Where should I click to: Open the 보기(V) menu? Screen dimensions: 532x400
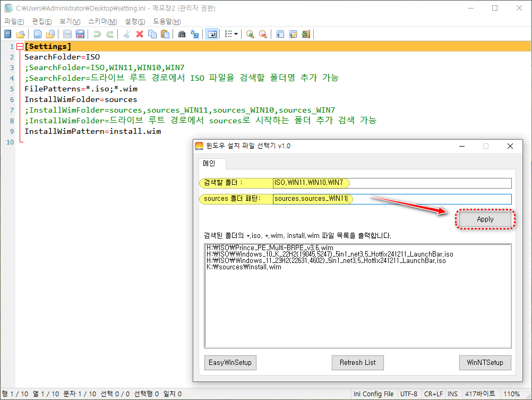[70, 21]
